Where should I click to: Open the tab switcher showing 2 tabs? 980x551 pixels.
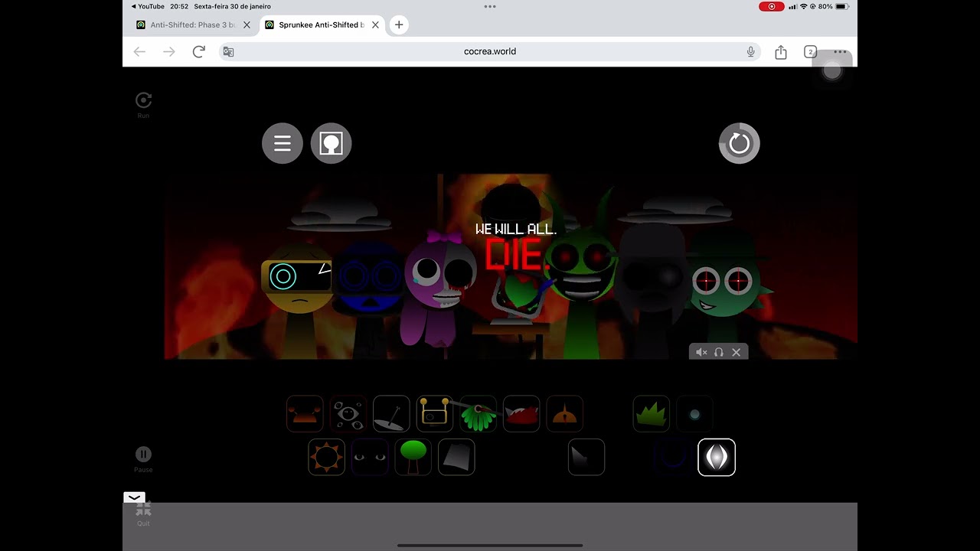810,51
